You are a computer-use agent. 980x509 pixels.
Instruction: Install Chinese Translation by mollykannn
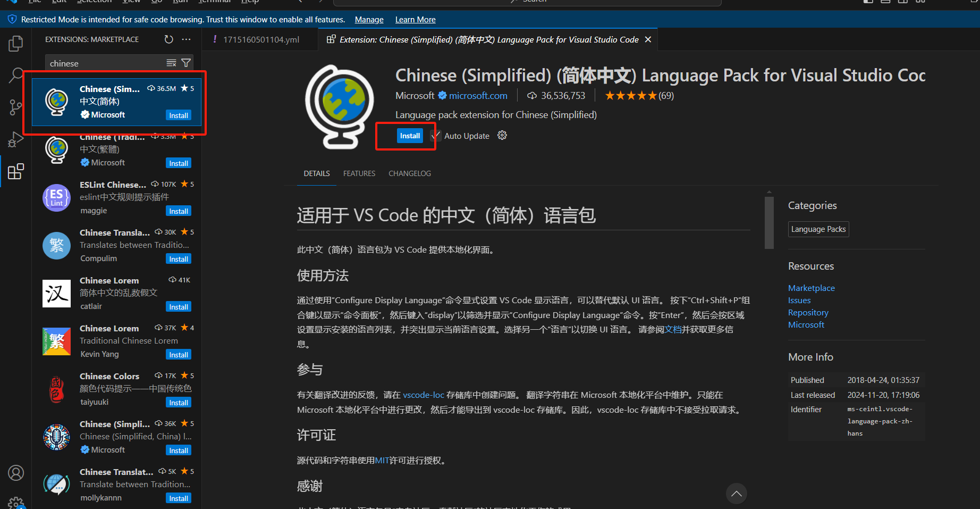tap(179, 498)
